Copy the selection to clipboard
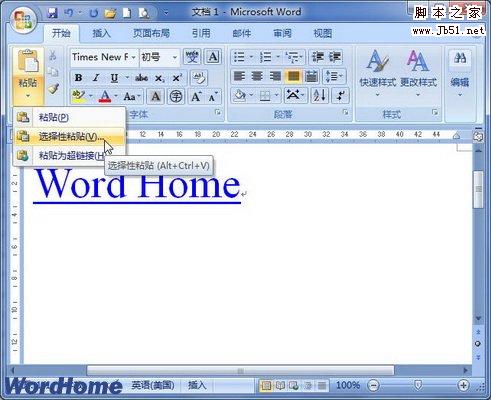 (53, 72)
